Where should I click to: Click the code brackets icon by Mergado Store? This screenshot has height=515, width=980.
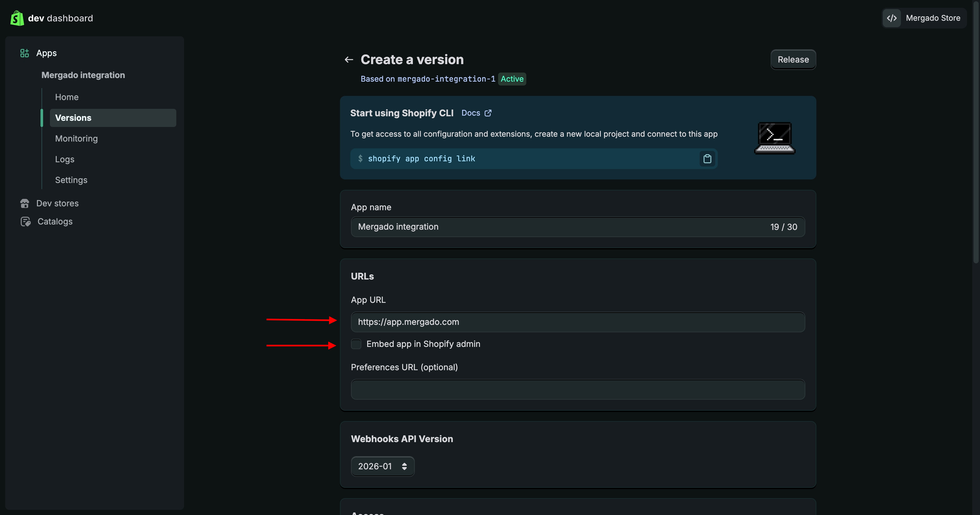891,18
